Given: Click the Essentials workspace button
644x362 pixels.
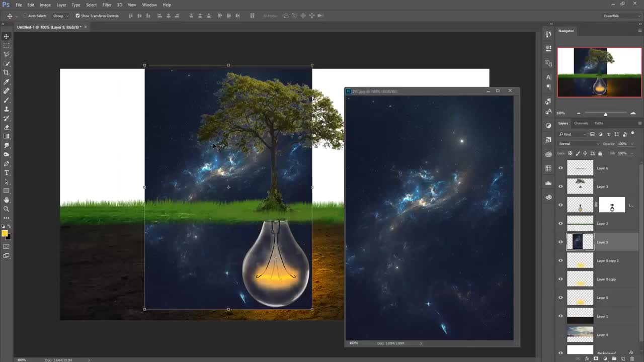Looking at the screenshot, I should pos(611,16).
